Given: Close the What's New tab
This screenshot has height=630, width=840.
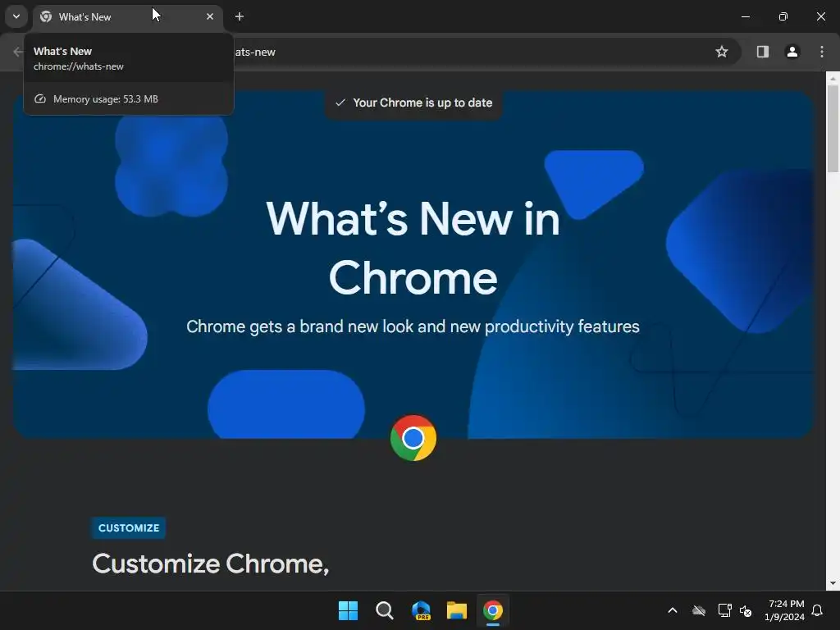Looking at the screenshot, I should 210,16.
